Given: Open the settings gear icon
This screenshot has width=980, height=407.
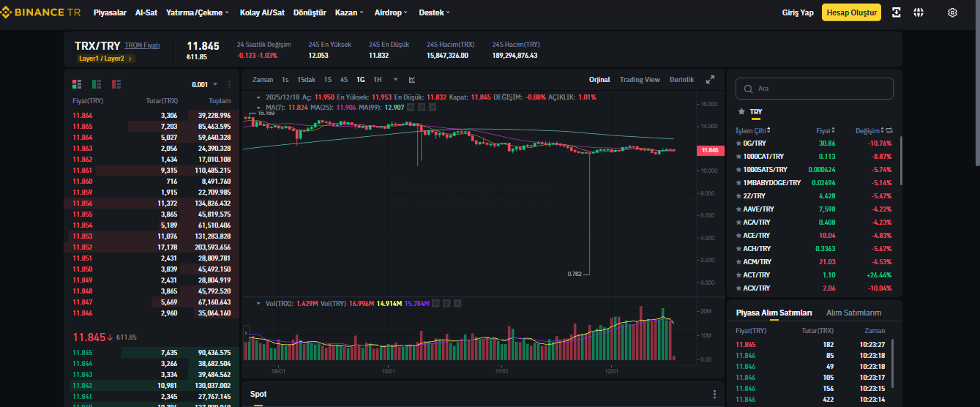Looking at the screenshot, I should click(x=952, y=12).
